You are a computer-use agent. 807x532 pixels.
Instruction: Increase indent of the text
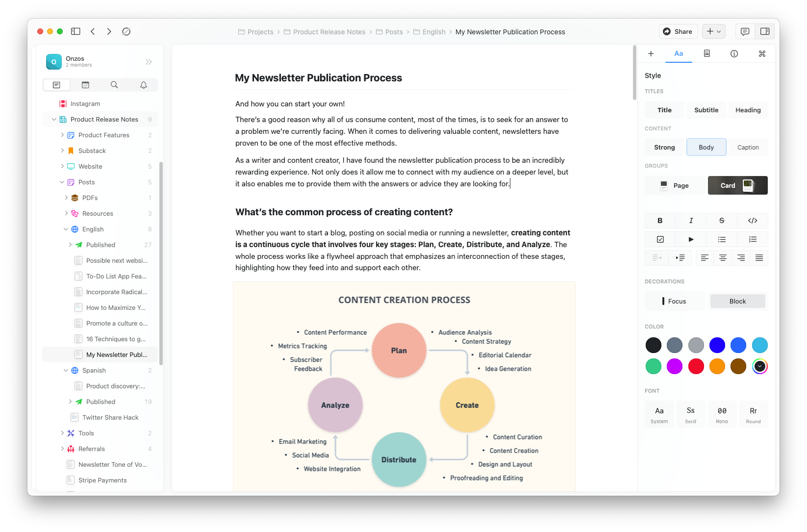[680, 258]
